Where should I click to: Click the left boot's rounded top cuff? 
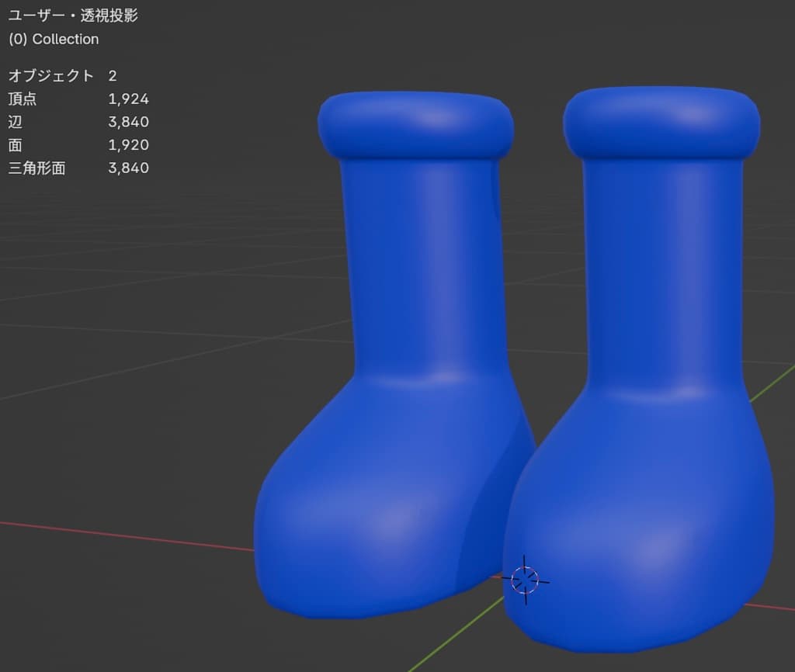point(415,124)
